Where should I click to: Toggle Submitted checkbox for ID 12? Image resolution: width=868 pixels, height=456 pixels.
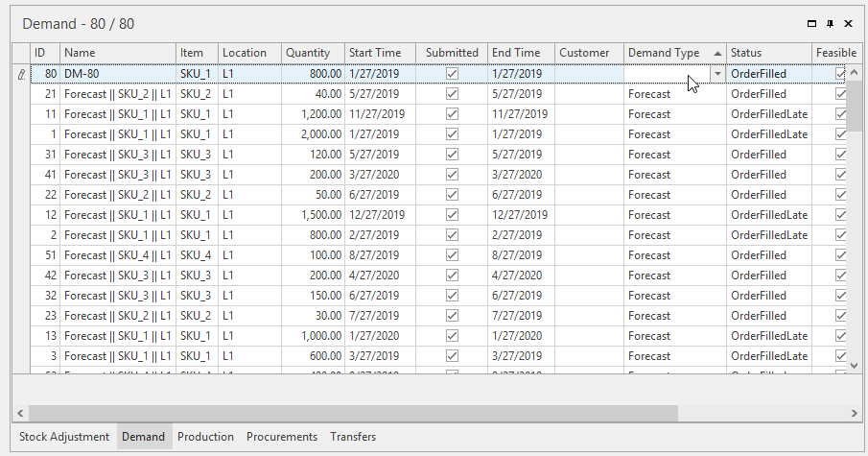(453, 215)
